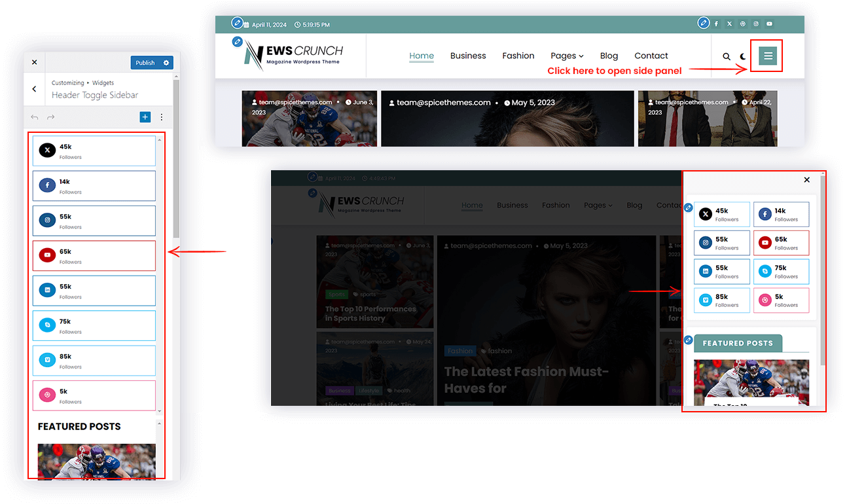This screenshot has height=504, width=847.
Task: Select the Skype 75k Followers card in Customizer
Action: tap(94, 325)
